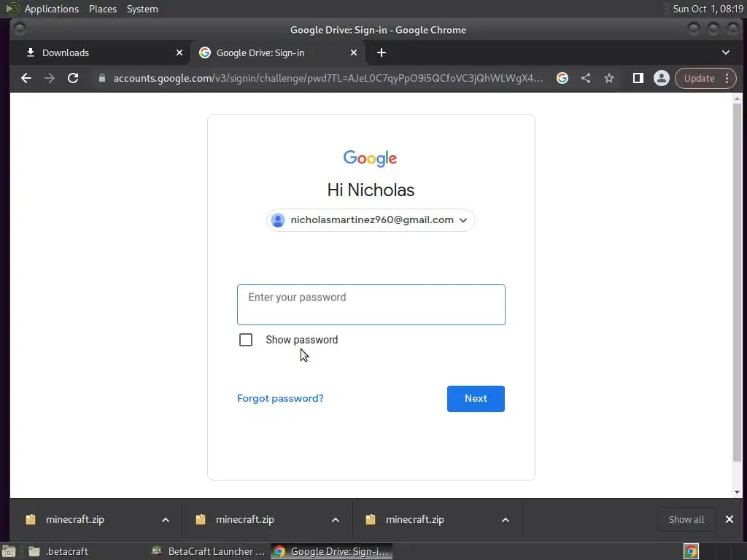The image size is (747, 560).
Task: Select the Google Drive: Sign-in tab
Action: tap(278, 52)
